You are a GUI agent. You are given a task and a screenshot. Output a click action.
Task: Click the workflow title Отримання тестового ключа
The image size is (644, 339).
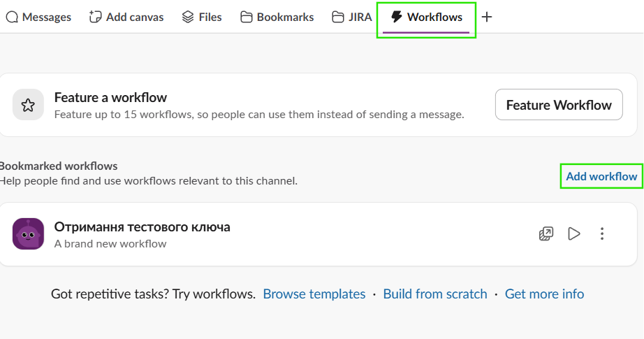[x=142, y=226]
